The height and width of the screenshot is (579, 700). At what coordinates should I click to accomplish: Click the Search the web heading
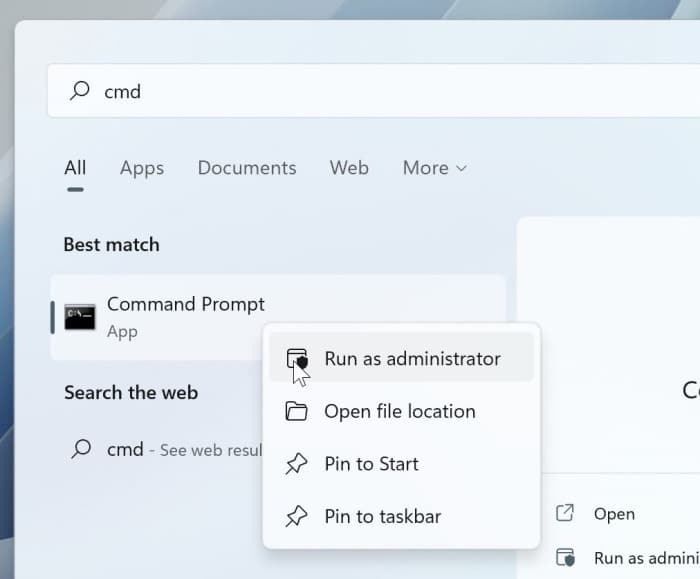click(131, 392)
